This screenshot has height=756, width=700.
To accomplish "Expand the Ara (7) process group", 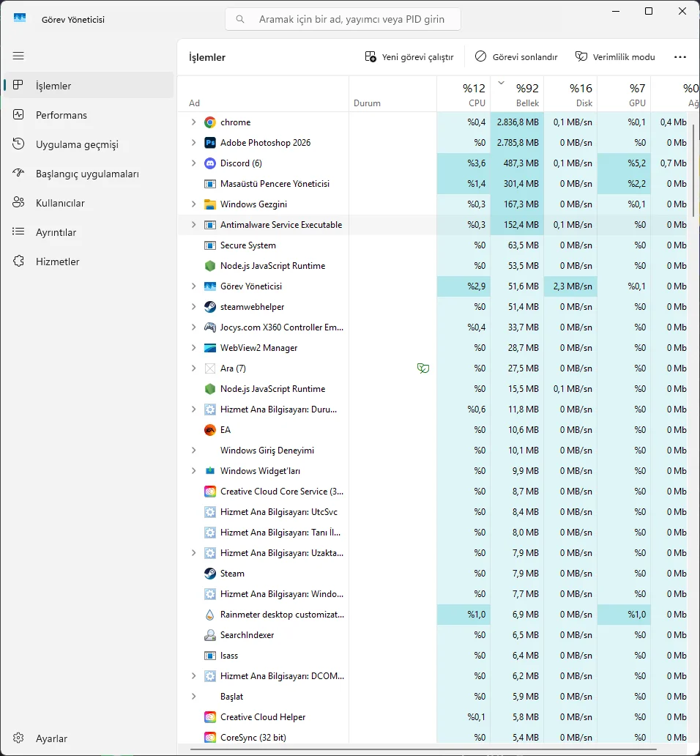I will 193,368.
